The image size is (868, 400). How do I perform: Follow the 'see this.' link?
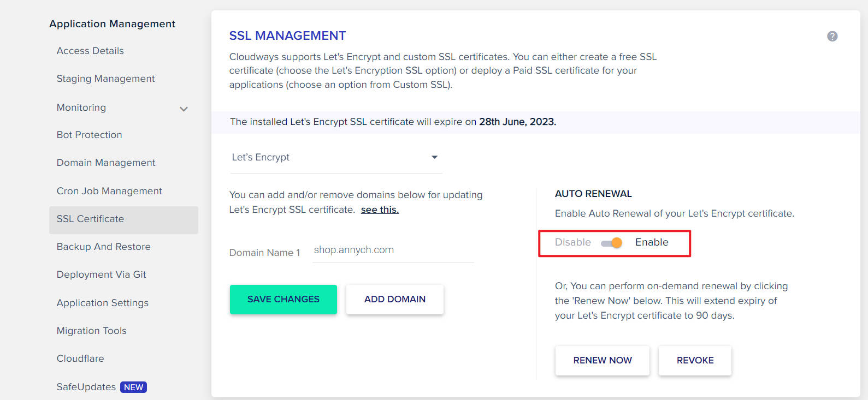[380, 210]
